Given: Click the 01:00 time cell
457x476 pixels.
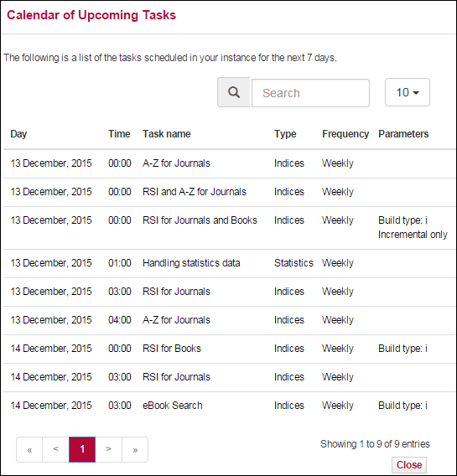Looking at the screenshot, I should tap(120, 263).
